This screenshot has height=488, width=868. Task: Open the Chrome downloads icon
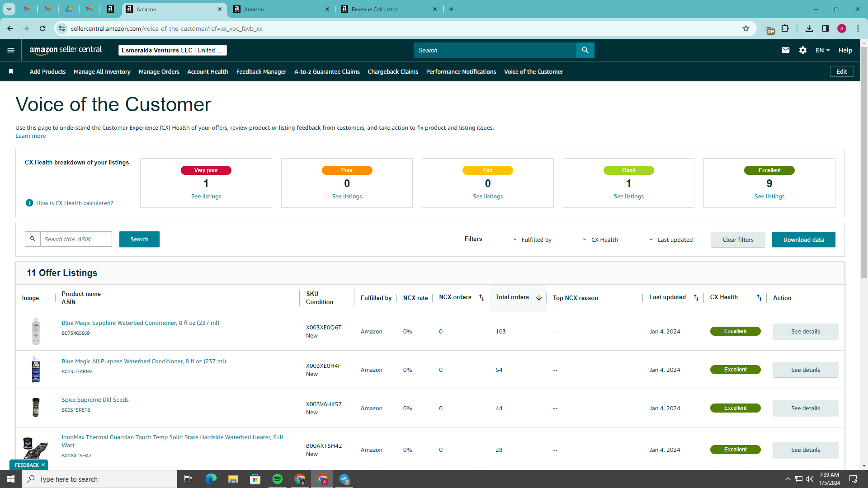click(809, 28)
